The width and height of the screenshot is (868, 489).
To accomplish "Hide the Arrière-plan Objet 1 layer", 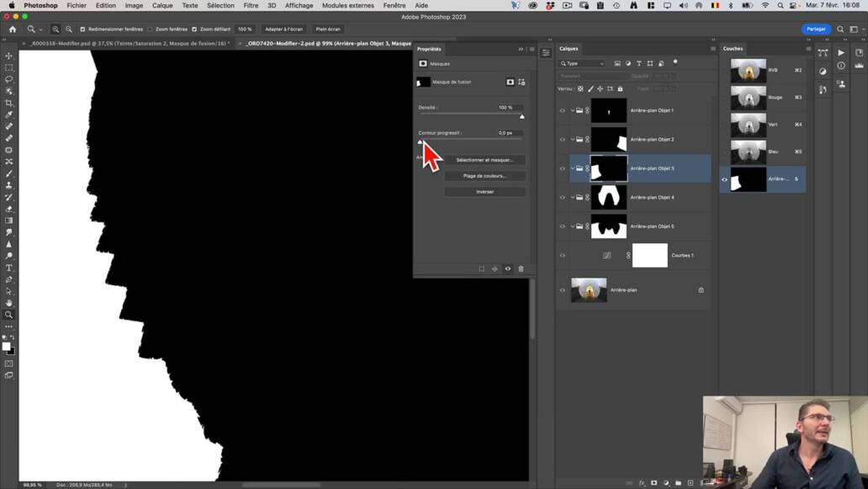I will [563, 111].
